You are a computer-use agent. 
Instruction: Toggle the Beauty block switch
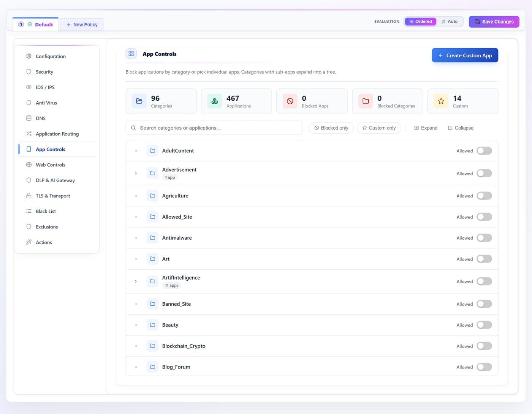[484, 325]
